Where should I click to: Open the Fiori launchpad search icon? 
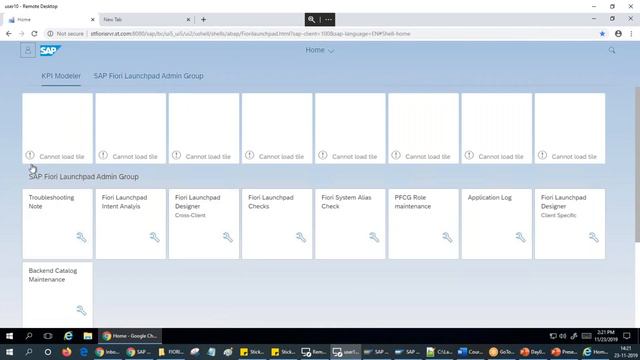coord(611,51)
